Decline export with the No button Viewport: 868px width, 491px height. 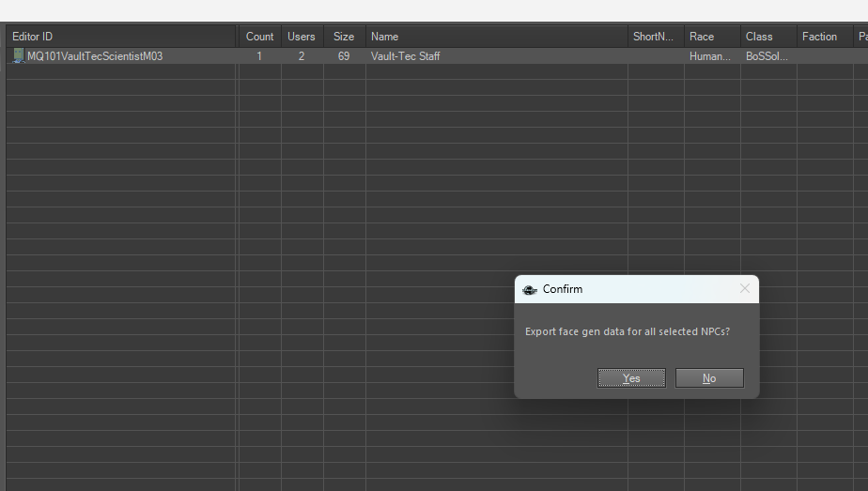[x=709, y=378]
